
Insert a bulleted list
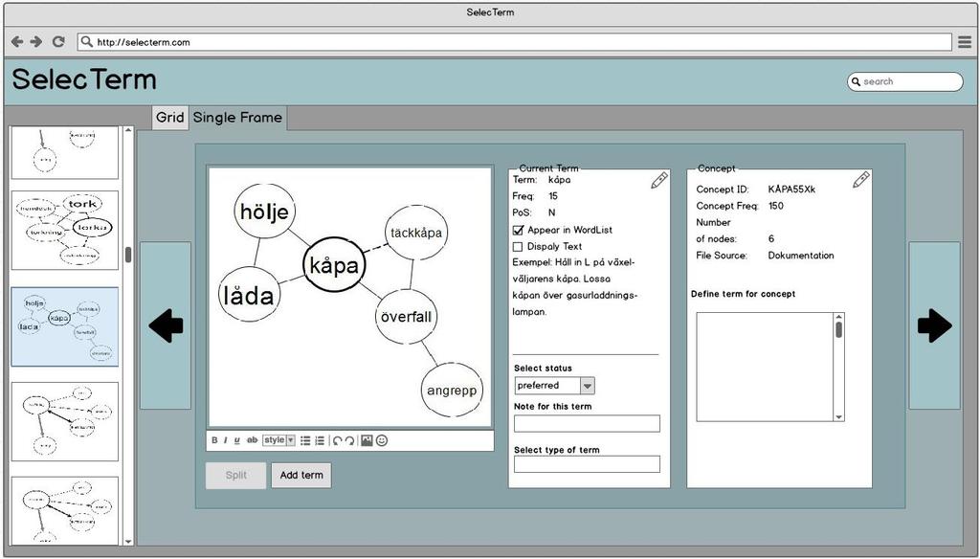pos(305,440)
